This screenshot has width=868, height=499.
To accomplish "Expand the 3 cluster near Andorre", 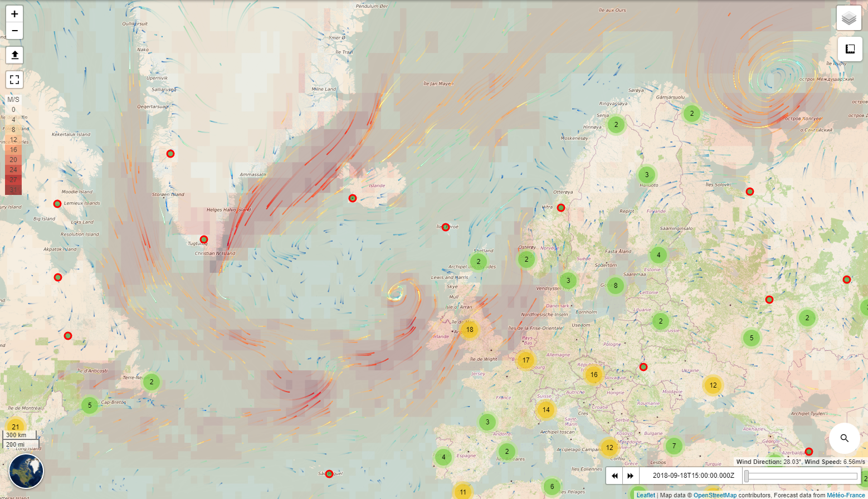I will click(x=487, y=422).
